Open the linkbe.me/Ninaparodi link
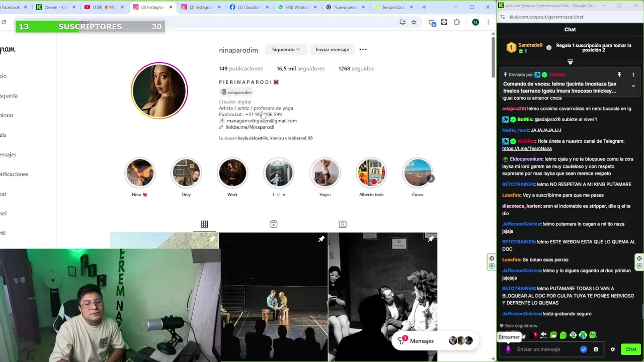Screen dimensions: 644x362 [250, 127]
